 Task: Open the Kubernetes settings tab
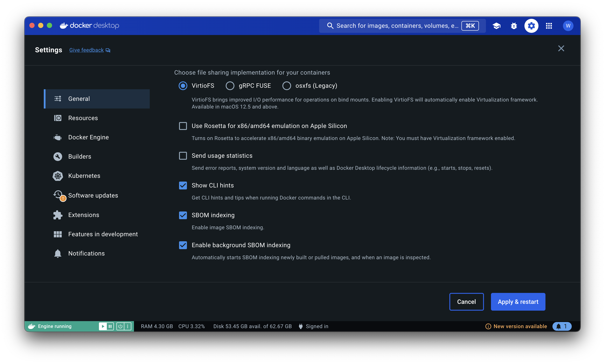[x=84, y=176]
